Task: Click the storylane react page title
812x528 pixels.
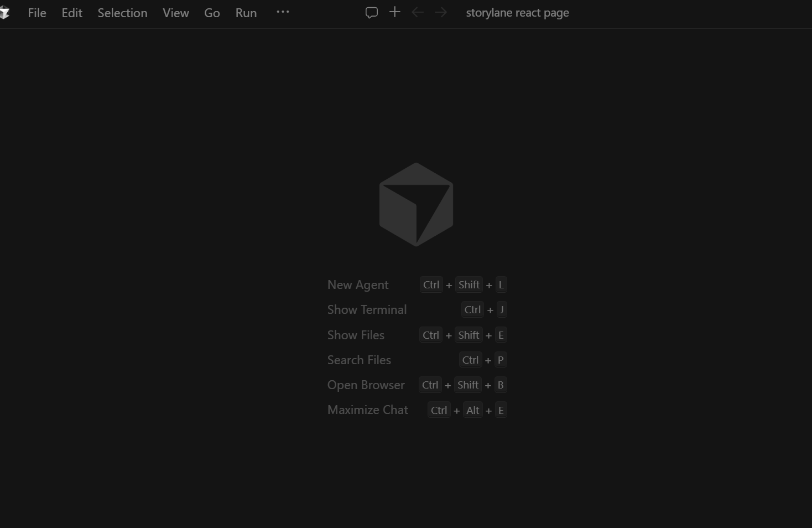Action: click(x=517, y=13)
